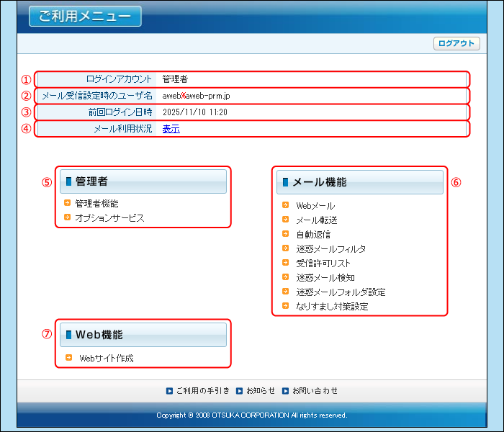The height and width of the screenshot is (432, 504).
Task: Open Webメール link
Action: (315, 206)
